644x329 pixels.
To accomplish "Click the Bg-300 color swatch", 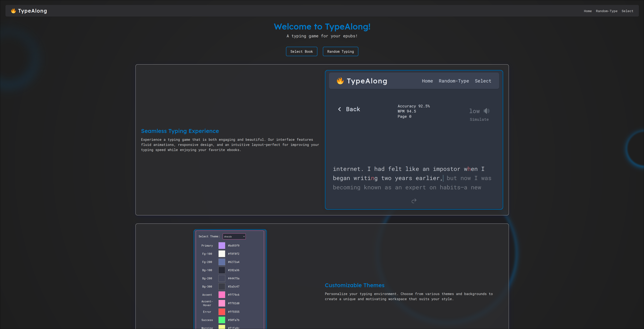I will tap(222, 287).
